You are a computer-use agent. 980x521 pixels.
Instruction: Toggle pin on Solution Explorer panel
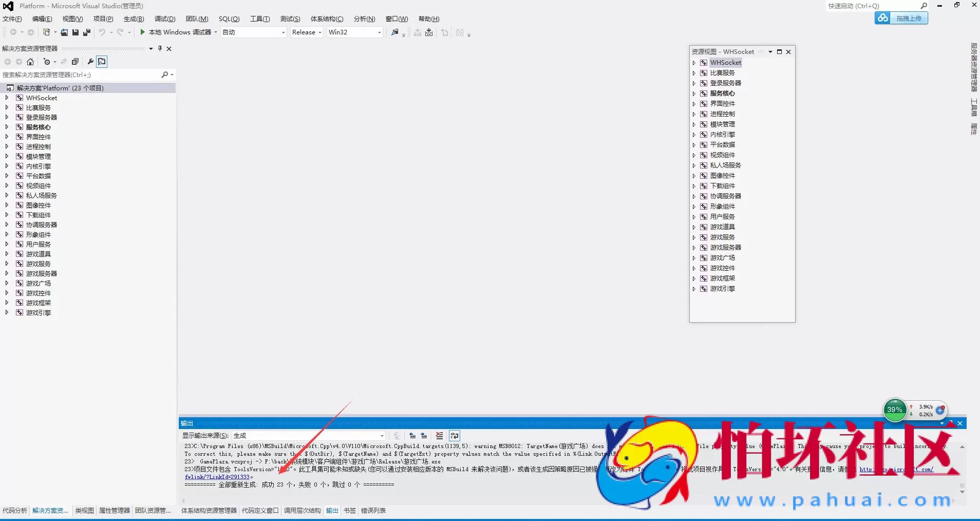coord(160,49)
